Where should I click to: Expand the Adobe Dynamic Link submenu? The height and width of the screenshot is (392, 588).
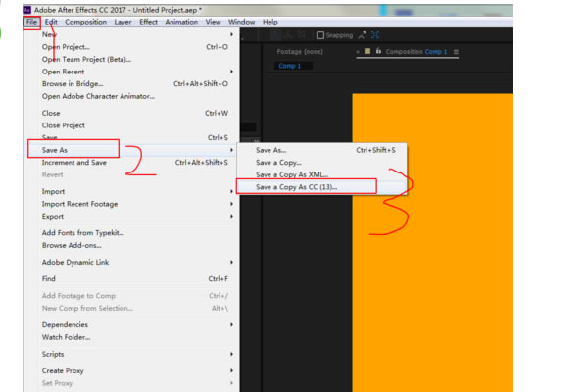tap(231, 263)
